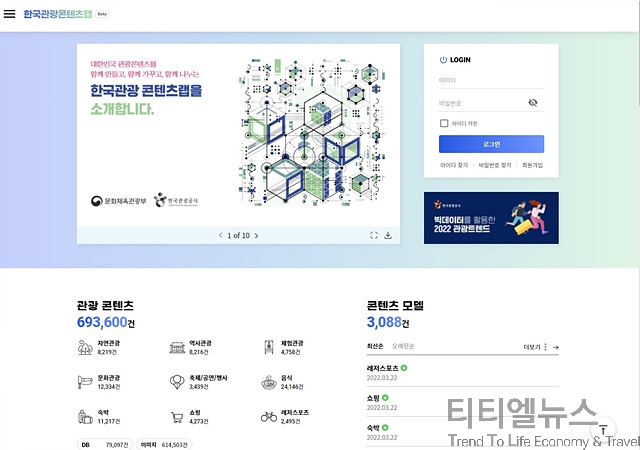Open the hamburger menu at top left
Image resolution: width=640 pixels, height=450 pixels.
click(9, 14)
